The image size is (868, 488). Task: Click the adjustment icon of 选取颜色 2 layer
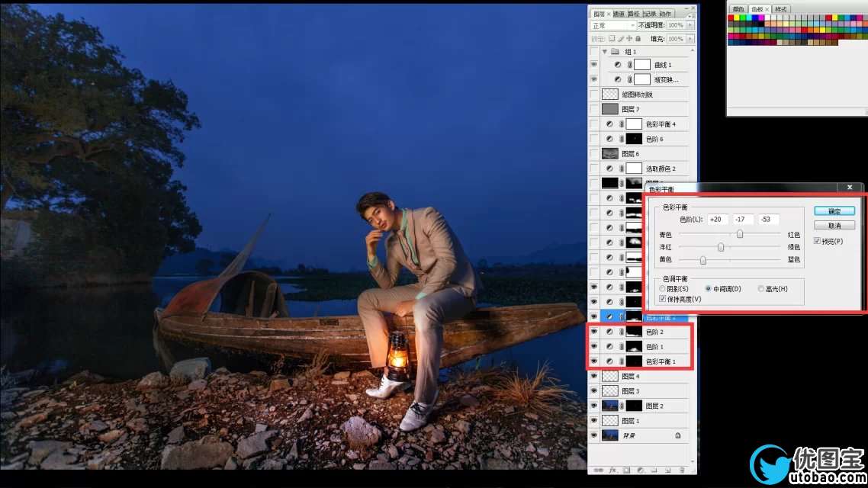pyautogui.click(x=609, y=169)
